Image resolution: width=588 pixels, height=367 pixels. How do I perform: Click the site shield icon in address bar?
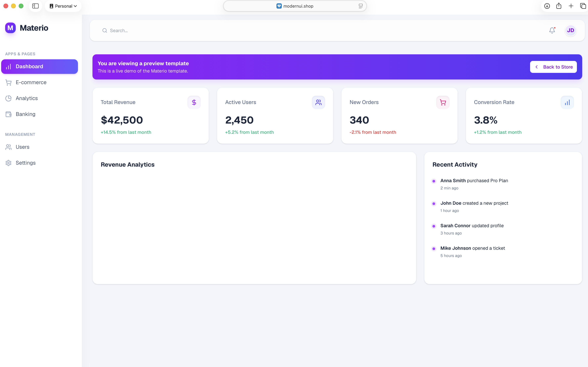tap(279, 6)
